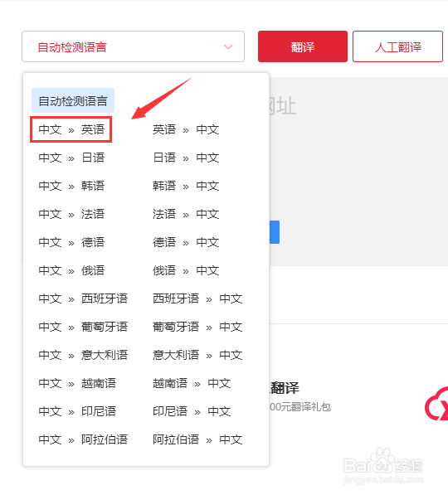448x495 pixels.
Task: Select 自动检测语言 option in the list
Action: click(x=73, y=100)
